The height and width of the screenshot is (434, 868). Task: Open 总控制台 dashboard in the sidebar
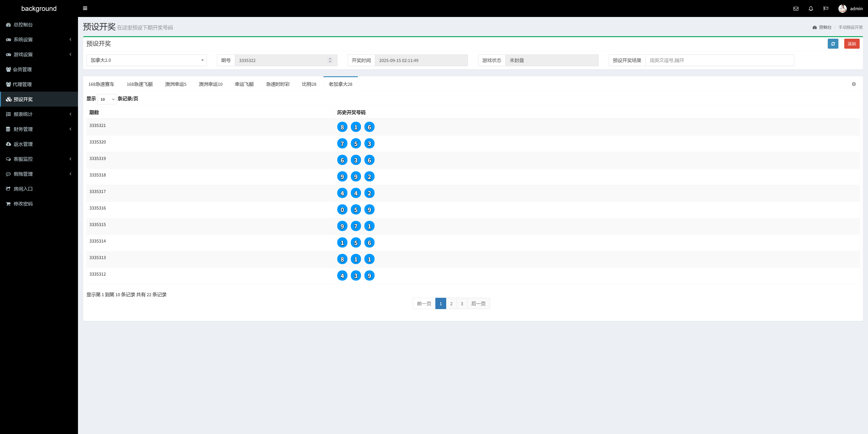(x=23, y=25)
